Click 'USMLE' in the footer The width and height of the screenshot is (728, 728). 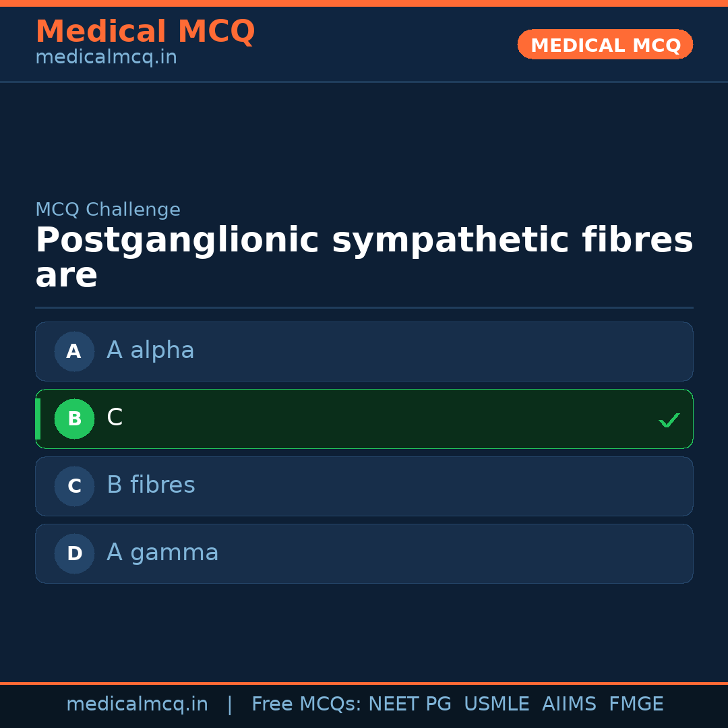pyautogui.click(x=496, y=704)
